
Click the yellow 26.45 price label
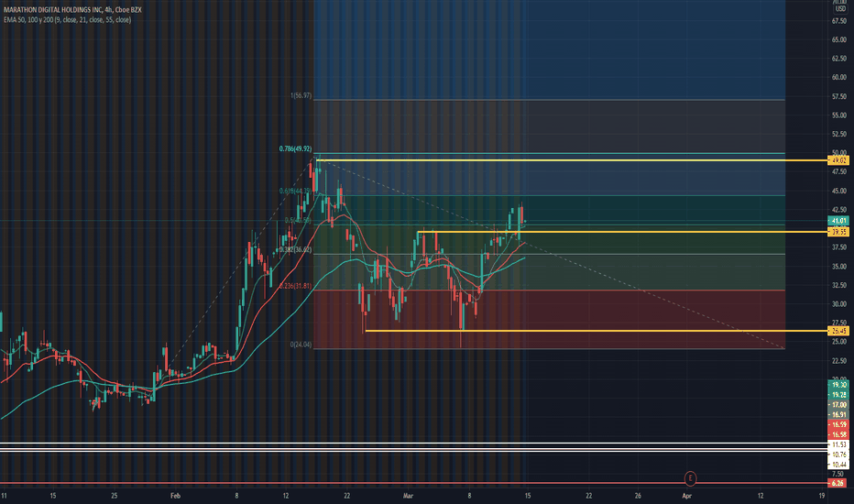tap(838, 331)
